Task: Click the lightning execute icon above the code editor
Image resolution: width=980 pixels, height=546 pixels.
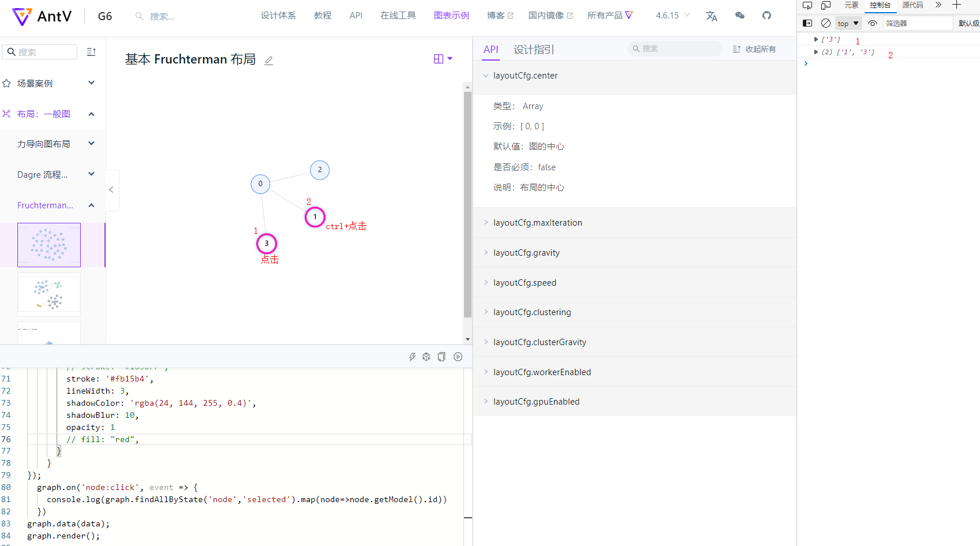Action: click(412, 356)
